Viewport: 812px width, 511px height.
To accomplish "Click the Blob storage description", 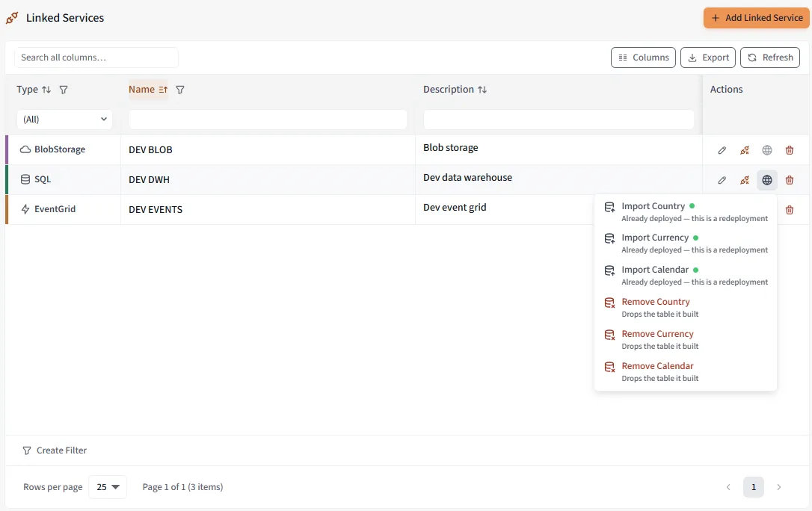I will [451, 148].
